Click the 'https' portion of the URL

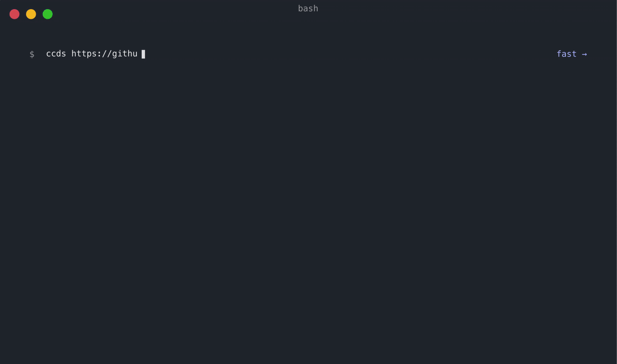[x=84, y=54]
